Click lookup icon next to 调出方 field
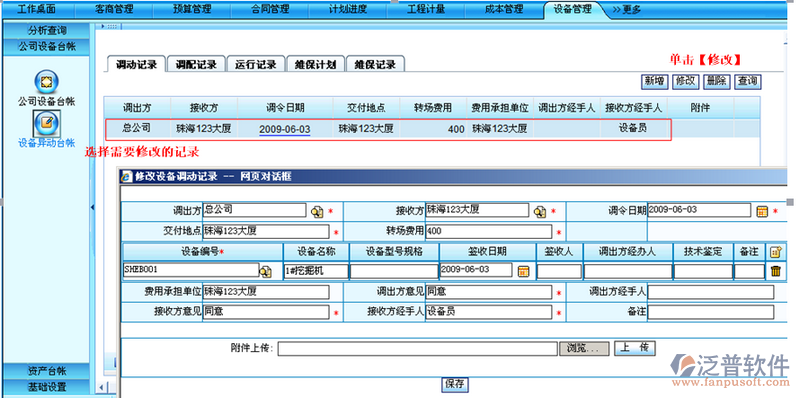The height and width of the screenshot is (398, 800). (317, 211)
